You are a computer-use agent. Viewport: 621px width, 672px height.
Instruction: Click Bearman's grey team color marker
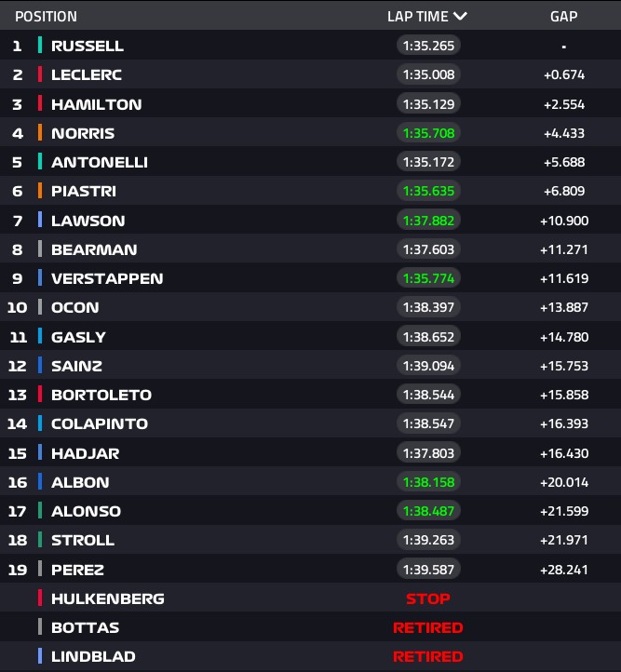click(x=40, y=249)
